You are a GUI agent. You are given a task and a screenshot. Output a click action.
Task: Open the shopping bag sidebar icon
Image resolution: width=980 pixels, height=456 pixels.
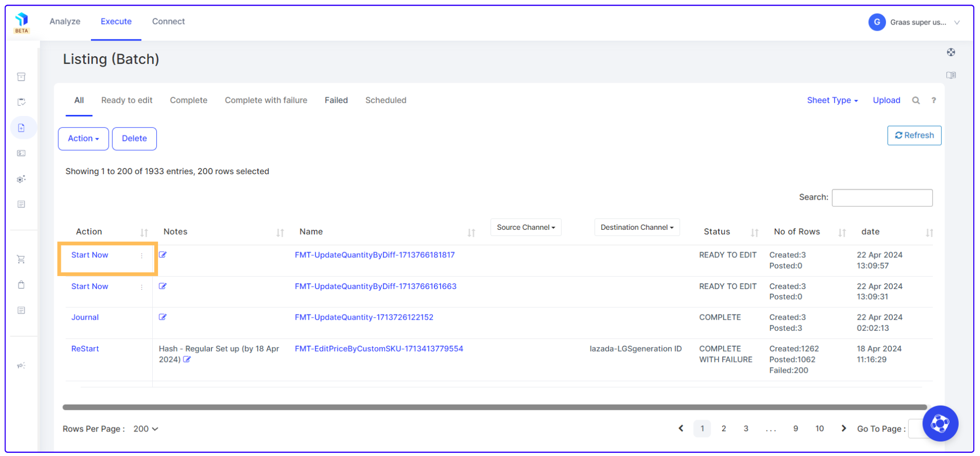point(21,284)
